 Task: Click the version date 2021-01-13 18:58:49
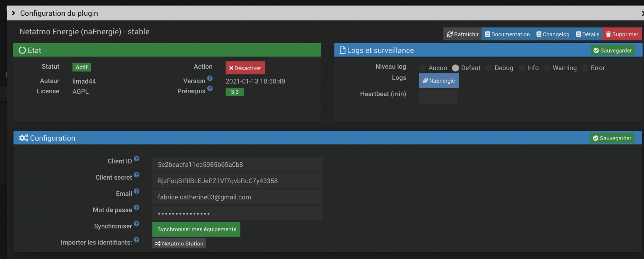[255, 82]
